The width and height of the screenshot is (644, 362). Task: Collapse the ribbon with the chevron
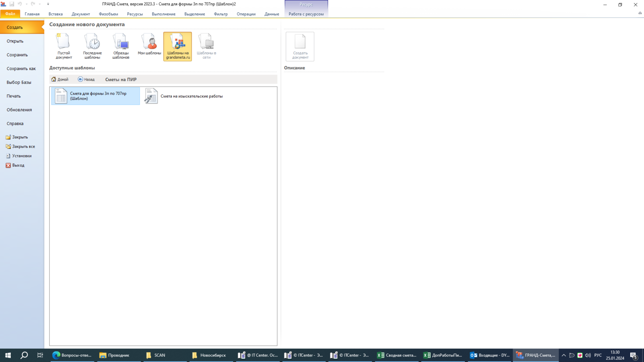point(640,13)
